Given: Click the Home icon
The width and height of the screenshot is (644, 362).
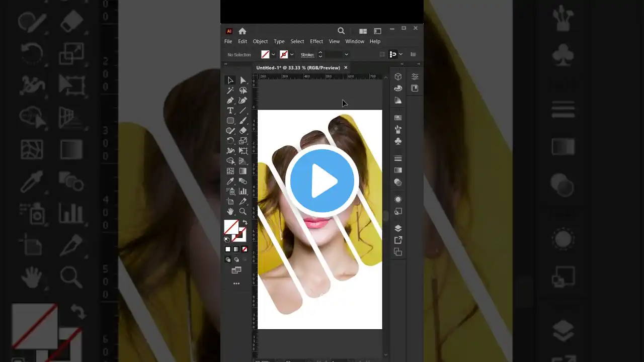Looking at the screenshot, I should click(x=243, y=31).
